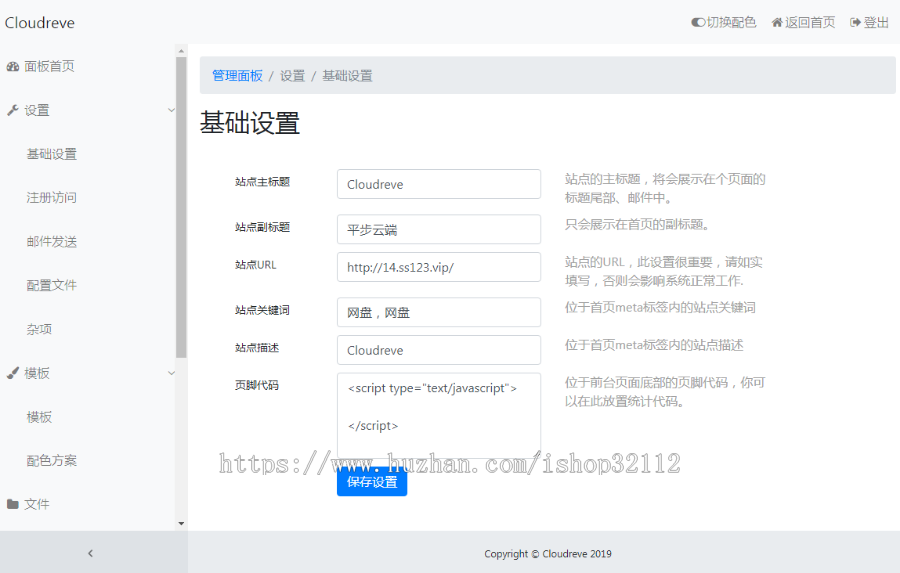Focus the 站点描述 input field
Viewport: 900px width, 573px height.
439,350
